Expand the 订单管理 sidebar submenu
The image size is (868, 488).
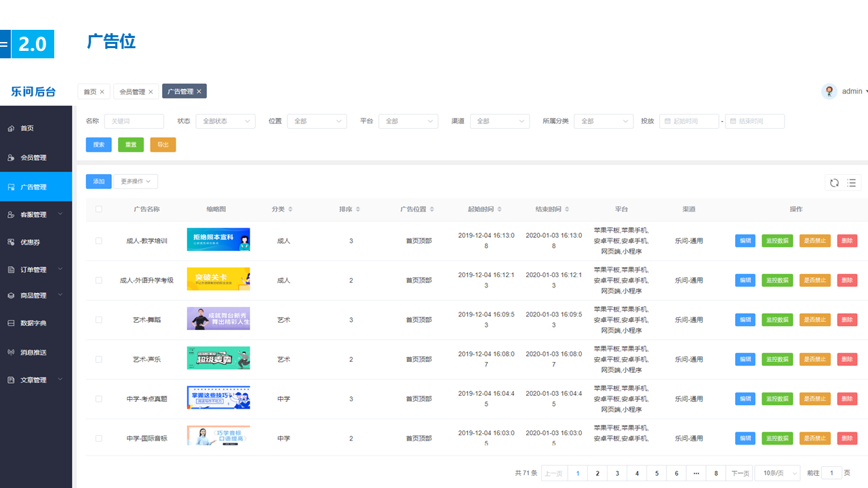[x=60, y=270]
